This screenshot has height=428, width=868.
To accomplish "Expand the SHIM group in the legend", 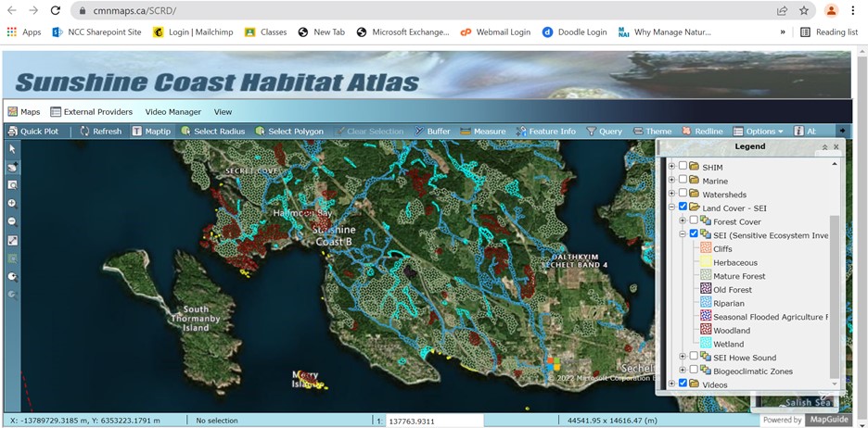I will [x=672, y=166].
